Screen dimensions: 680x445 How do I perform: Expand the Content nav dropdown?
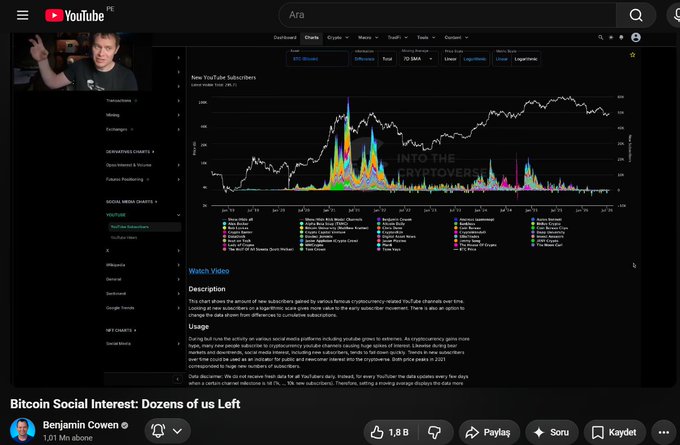point(456,38)
